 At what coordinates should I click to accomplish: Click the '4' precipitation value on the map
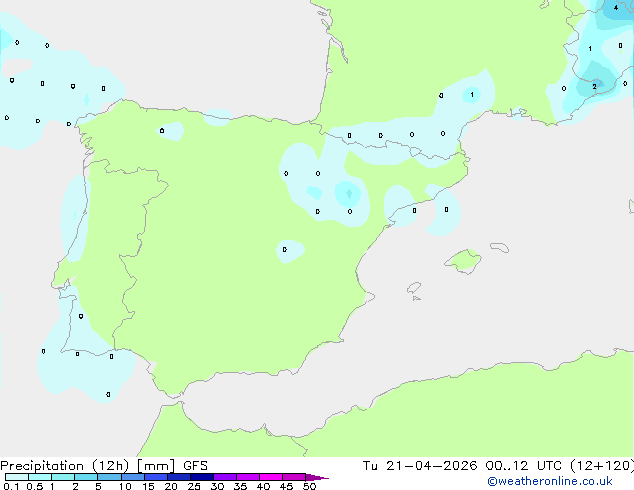point(616,8)
